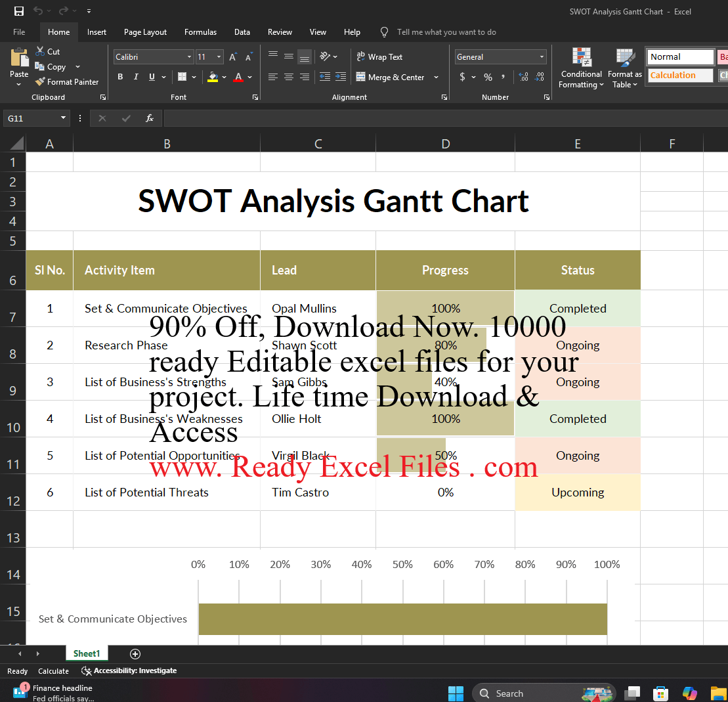Viewport: 728px width, 702px height.
Task: Open the font size 11 dropdown
Action: 219,56
